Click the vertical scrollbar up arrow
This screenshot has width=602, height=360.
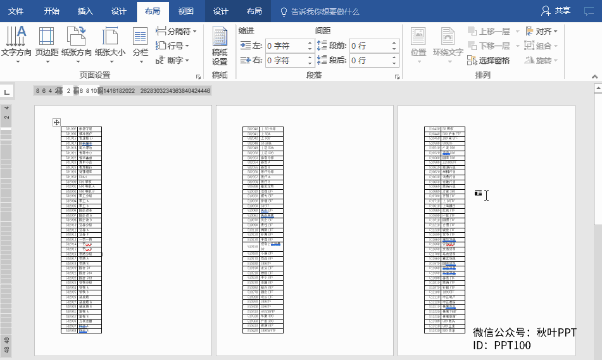click(x=598, y=88)
